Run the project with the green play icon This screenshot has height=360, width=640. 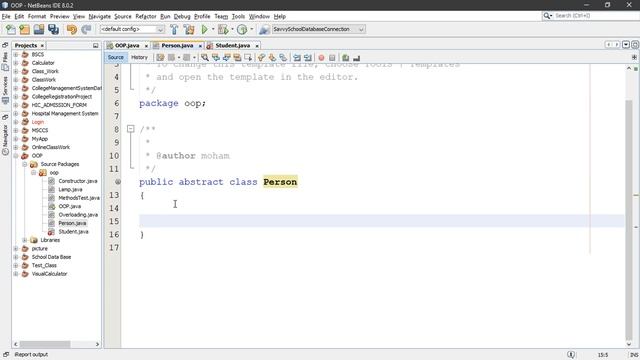pyautogui.click(x=204, y=29)
